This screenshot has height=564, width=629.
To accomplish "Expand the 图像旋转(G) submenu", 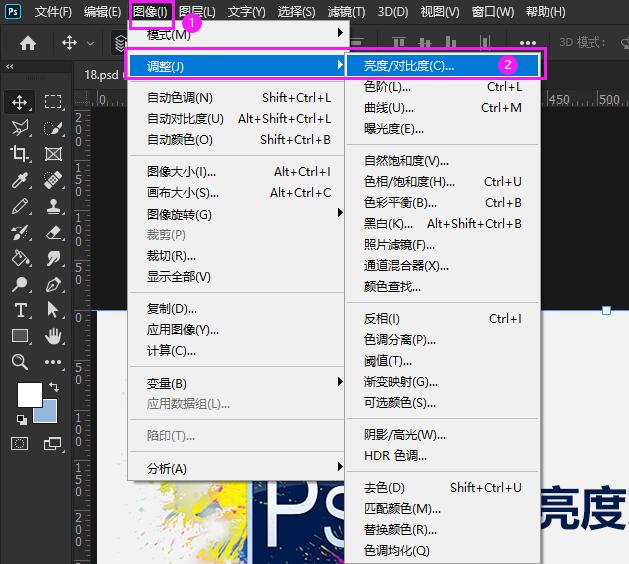I will 237,214.
